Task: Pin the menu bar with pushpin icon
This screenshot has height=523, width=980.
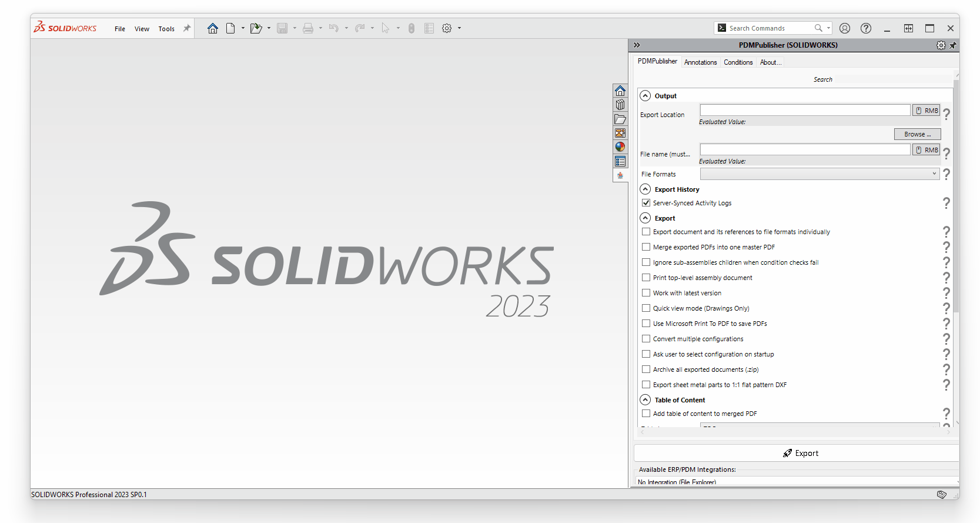Action: click(x=187, y=28)
